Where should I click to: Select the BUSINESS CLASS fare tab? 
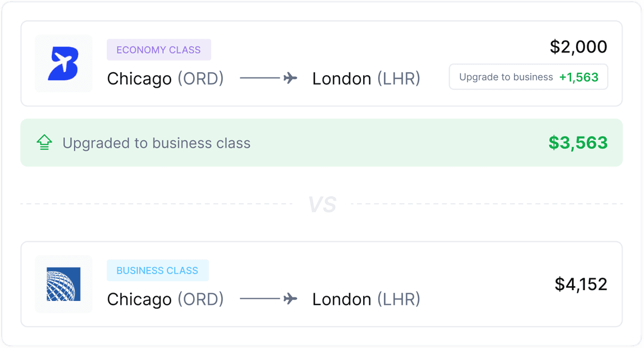(x=157, y=270)
